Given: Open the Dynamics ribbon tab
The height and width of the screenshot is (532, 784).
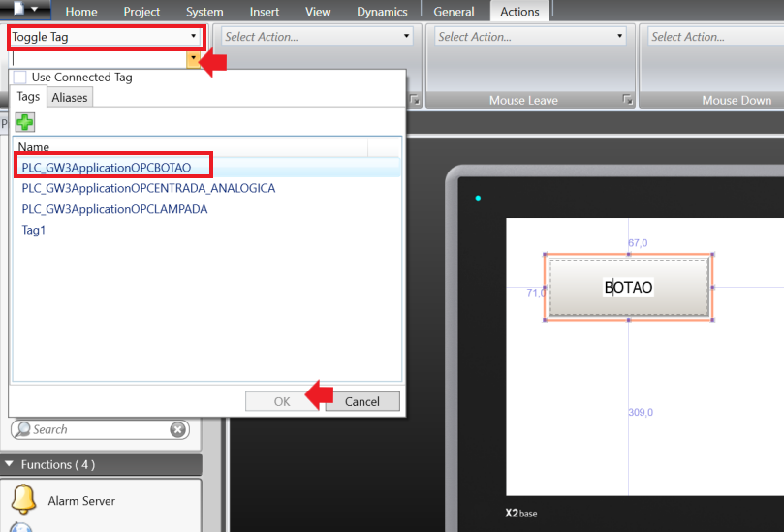Looking at the screenshot, I should 382,12.
